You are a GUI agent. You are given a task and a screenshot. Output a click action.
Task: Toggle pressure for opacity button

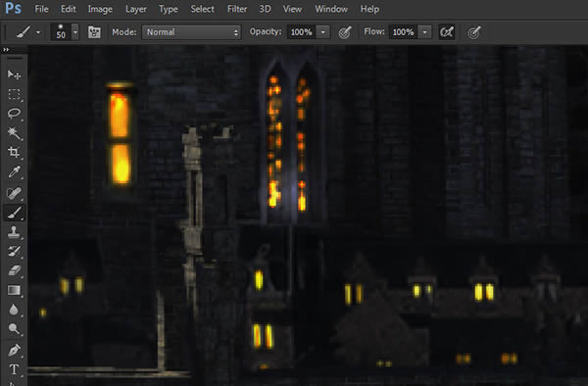(345, 32)
